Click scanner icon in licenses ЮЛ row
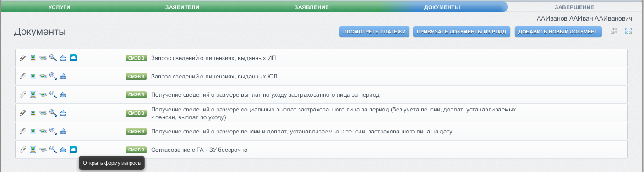The width and height of the screenshot is (644, 172). pyautogui.click(x=43, y=76)
